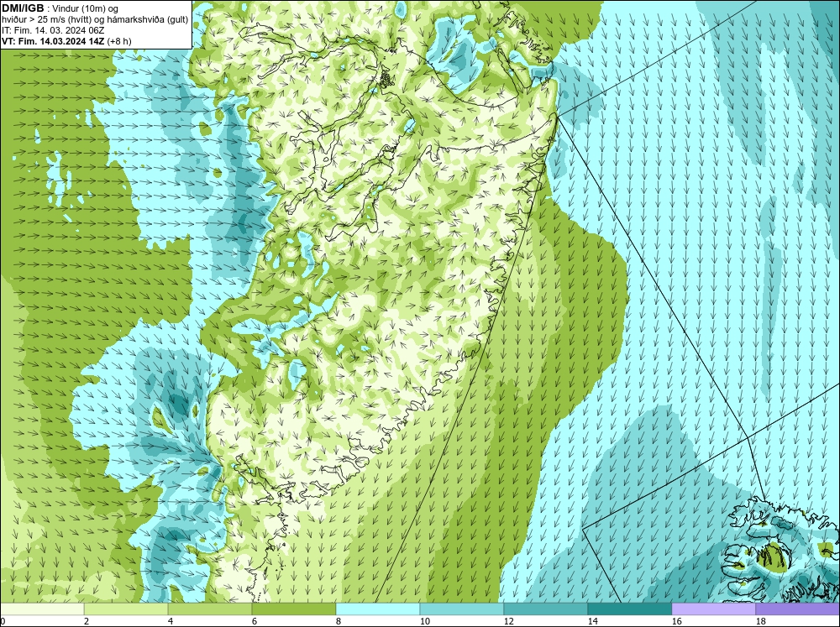
Task: Click the 10–12 m/s cyan legend swatch
Action: (462, 609)
